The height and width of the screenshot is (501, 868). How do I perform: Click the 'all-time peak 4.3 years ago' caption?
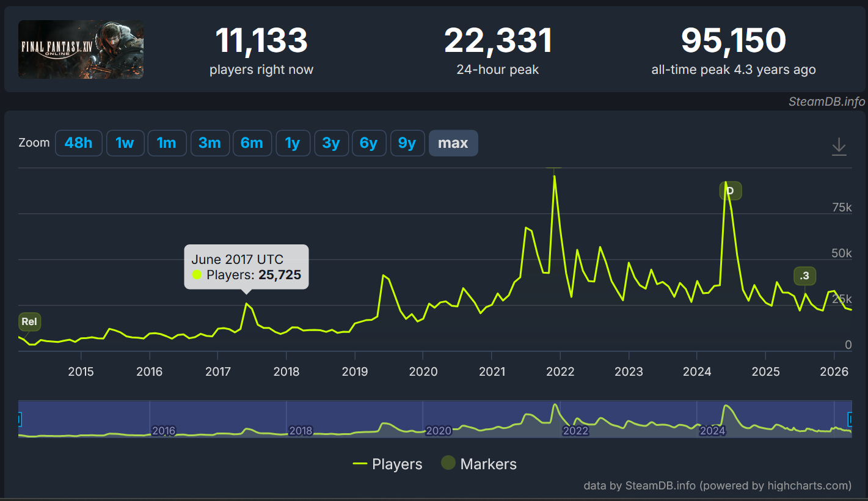point(734,70)
